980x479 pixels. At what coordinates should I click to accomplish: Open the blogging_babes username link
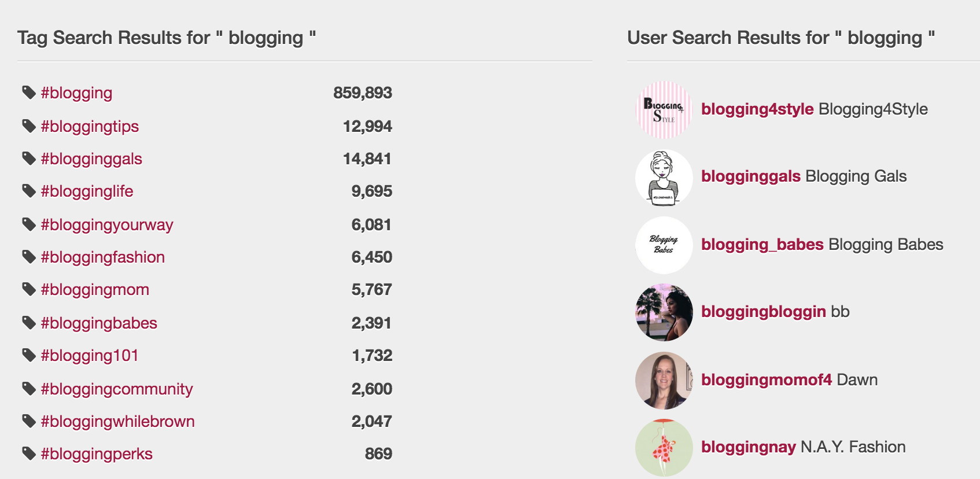click(x=762, y=245)
